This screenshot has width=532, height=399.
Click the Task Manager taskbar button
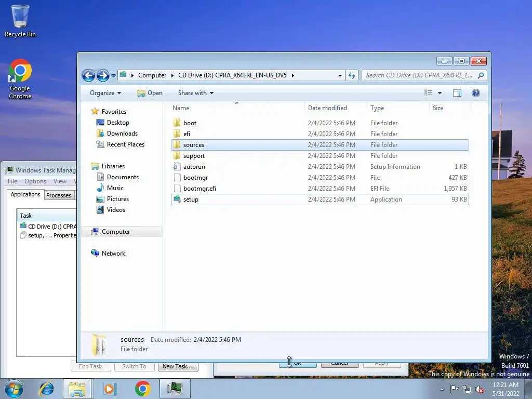[x=175, y=389]
